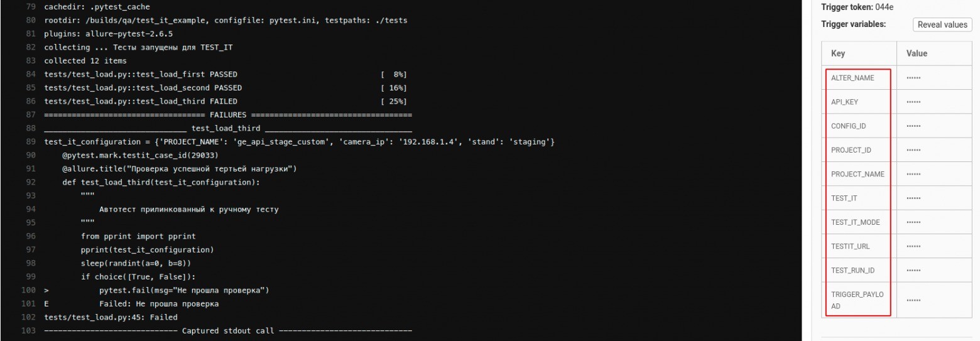Click the TESTIT_URL variable key
The width and height of the screenshot is (980, 341).
point(851,246)
